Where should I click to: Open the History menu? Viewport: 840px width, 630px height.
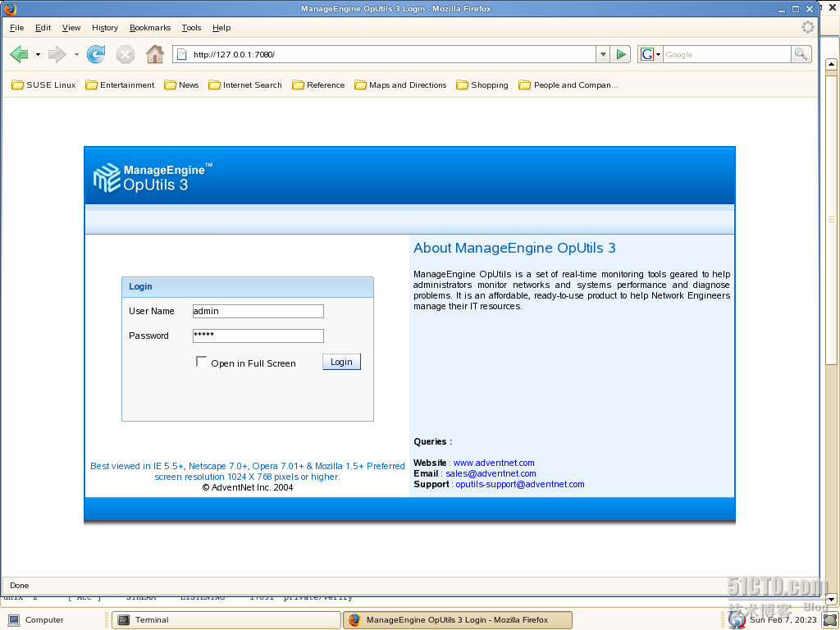104,27
